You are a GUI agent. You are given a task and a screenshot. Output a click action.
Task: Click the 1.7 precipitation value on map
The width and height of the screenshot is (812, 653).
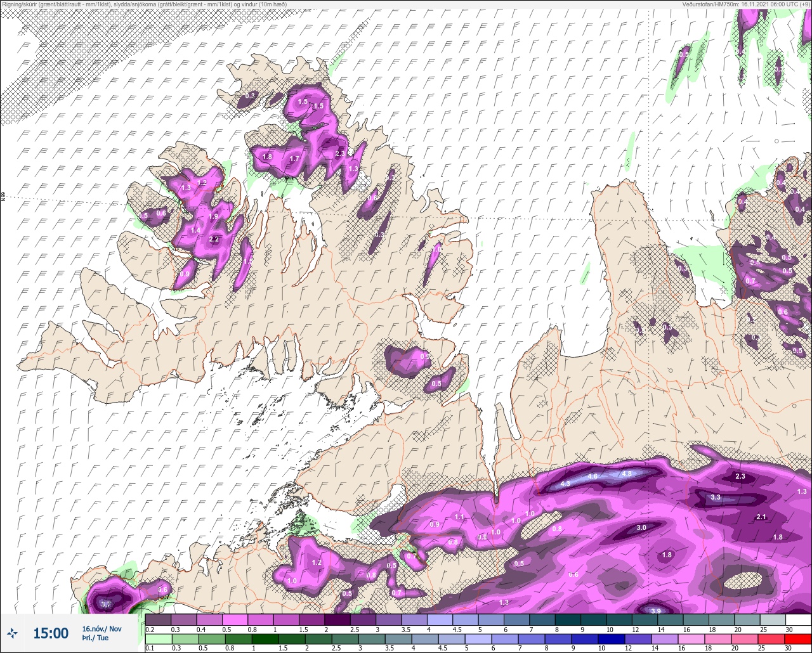(x=294, y=158)
